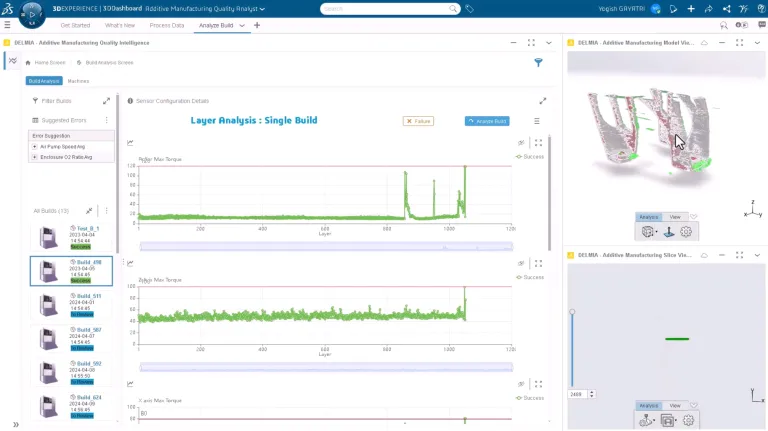Image resolution: width=768 pixels, height=431 pixels.
Task: Open Layer Analysis hamburger options
Action: 537,121
